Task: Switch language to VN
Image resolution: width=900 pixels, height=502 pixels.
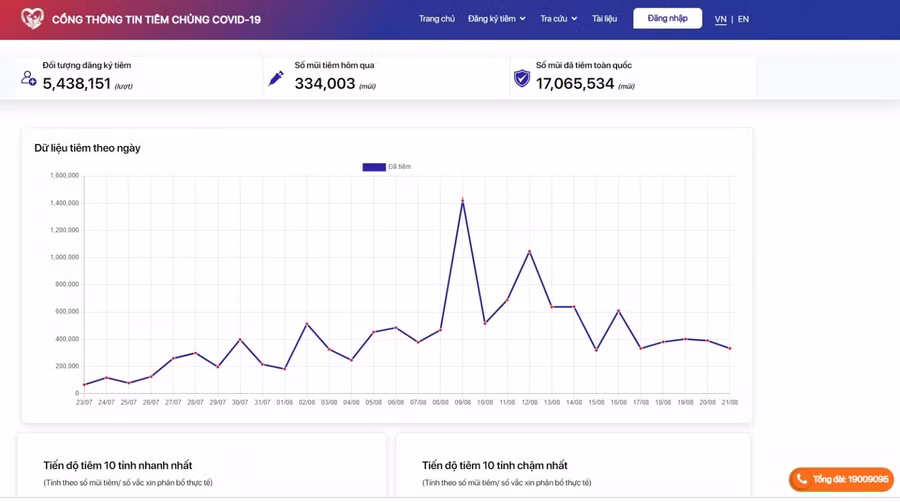Action: coord(720,19)
